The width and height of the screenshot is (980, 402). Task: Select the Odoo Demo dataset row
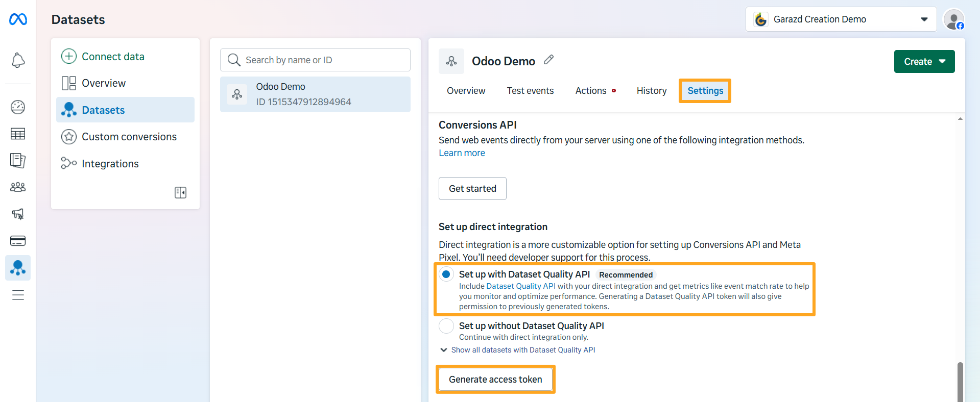315,94
